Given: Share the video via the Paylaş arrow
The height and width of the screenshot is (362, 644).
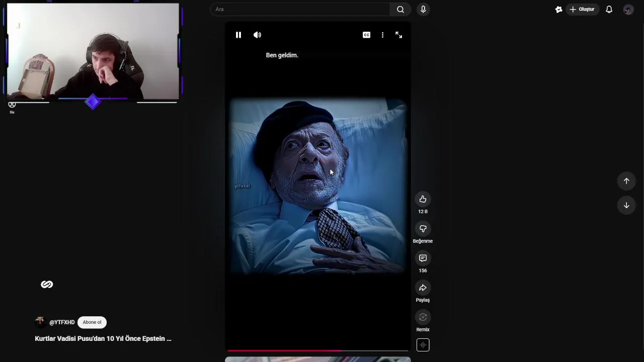Looking at the screenshot, I should [x=423, y=288].
